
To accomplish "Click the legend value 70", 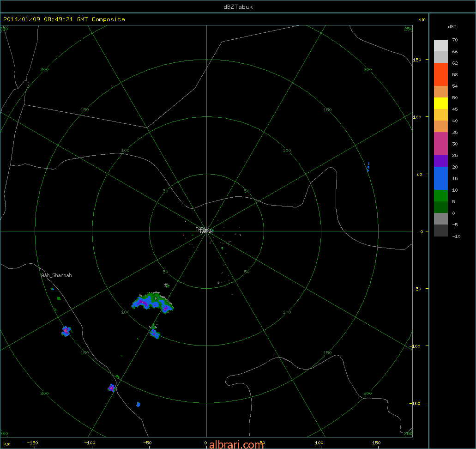I will [455, 40].
